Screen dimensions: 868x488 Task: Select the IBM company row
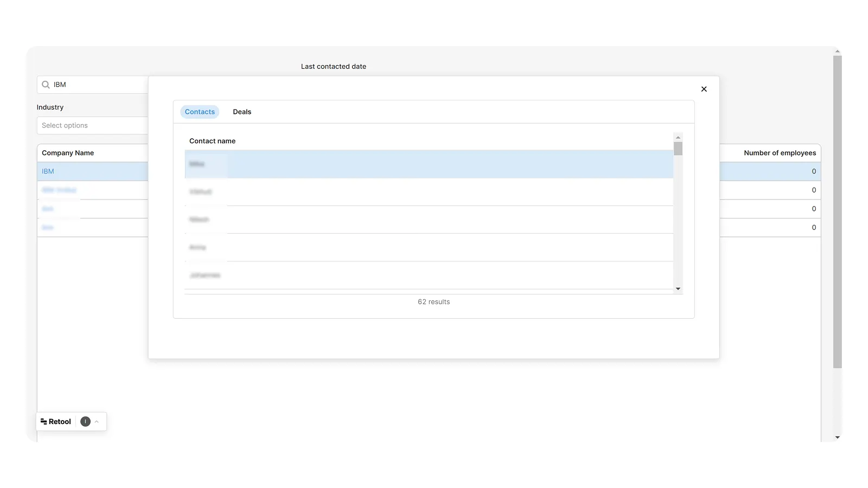tap(92, 171)
